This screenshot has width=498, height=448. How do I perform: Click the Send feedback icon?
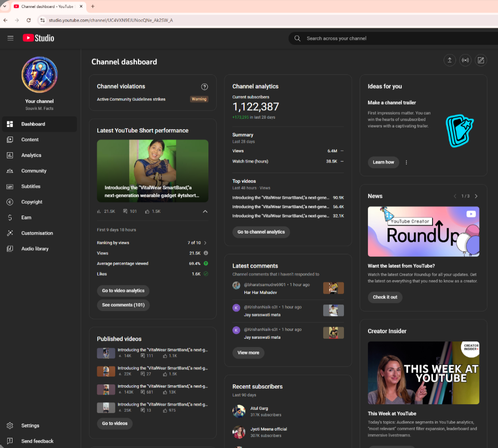coord(10,441)
